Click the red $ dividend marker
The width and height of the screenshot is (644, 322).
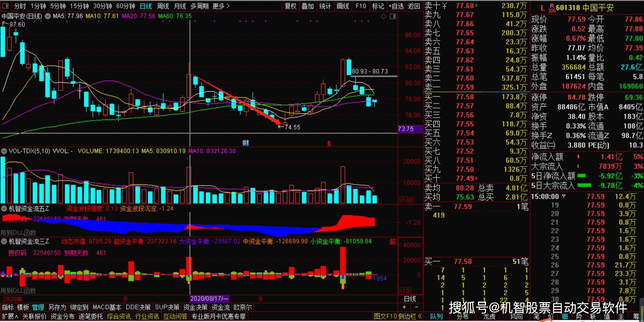coord(329,144)
